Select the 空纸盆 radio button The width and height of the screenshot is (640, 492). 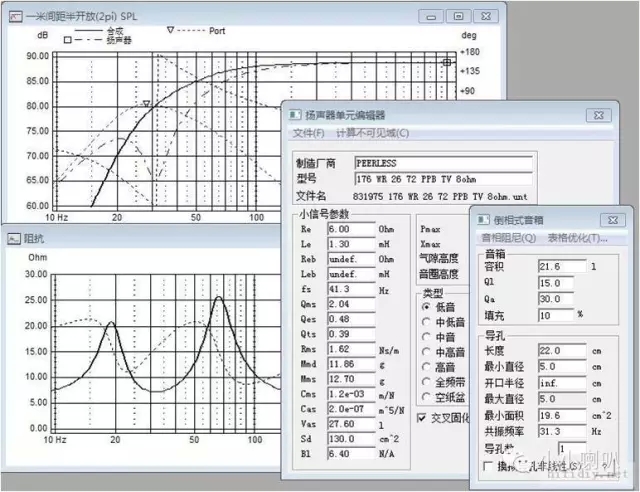(x=425, y=397)
